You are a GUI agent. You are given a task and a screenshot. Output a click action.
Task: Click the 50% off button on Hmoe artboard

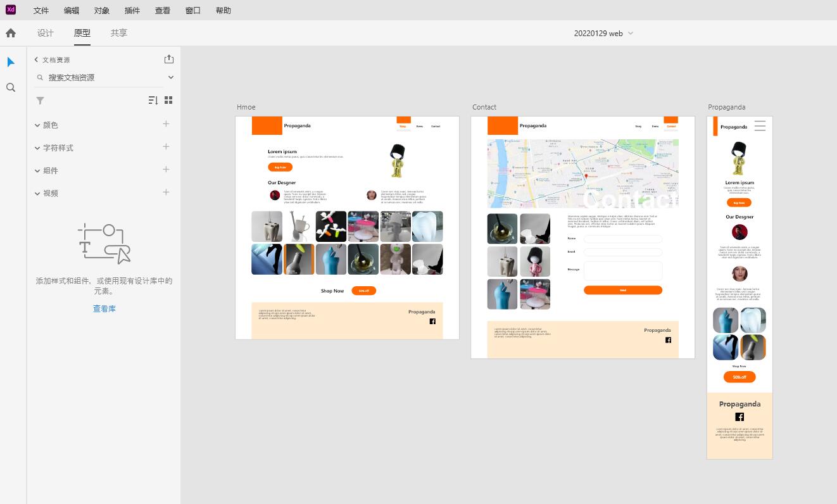coord(364,291)
